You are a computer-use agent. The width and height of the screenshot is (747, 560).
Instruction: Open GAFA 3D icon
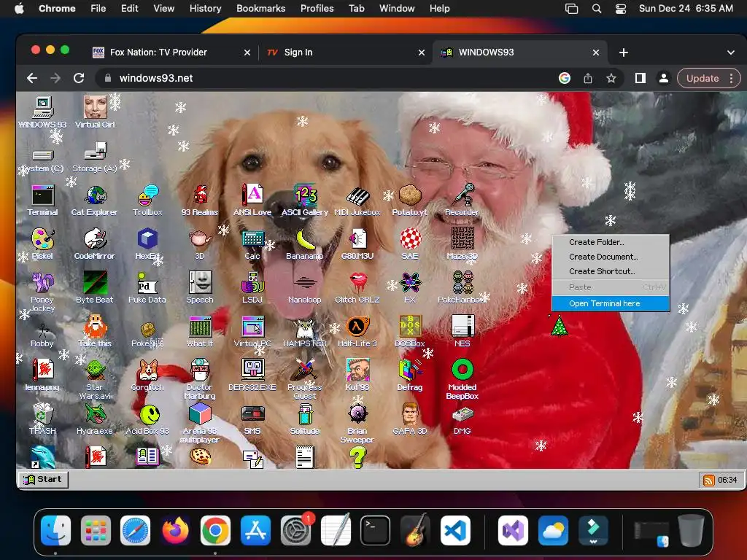click(410, 419)
